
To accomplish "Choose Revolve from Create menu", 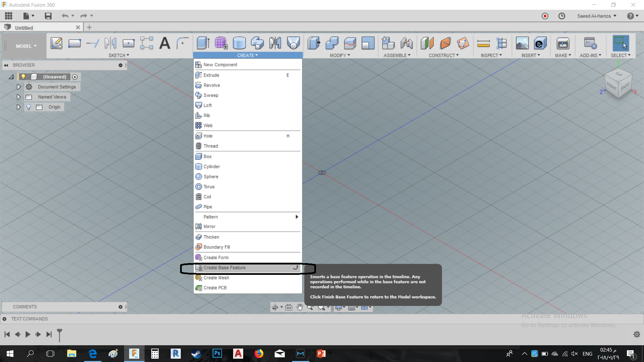I will tap(248, 85).
